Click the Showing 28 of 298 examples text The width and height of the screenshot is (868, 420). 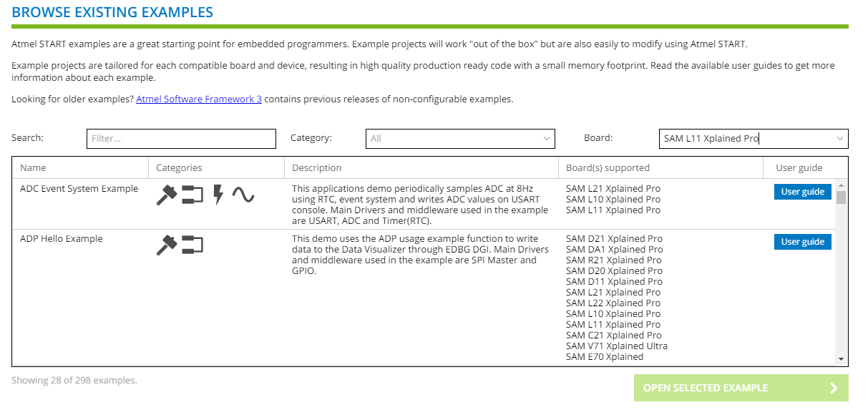(74, 381)
